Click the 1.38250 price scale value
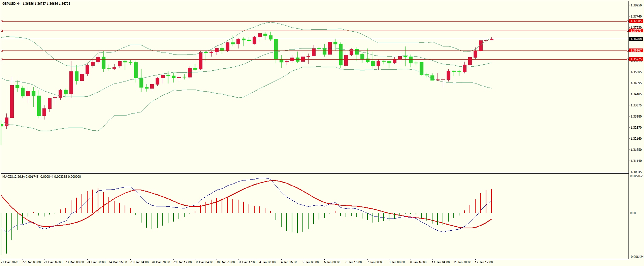The height and width of the screenshot is (266, 644). point(636,5)
